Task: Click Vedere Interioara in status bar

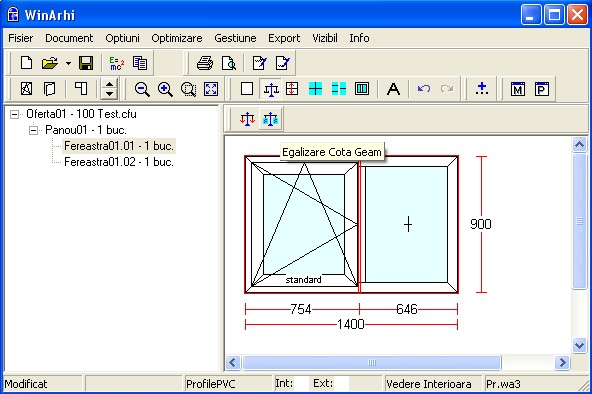Action: (x=429, y=384)
